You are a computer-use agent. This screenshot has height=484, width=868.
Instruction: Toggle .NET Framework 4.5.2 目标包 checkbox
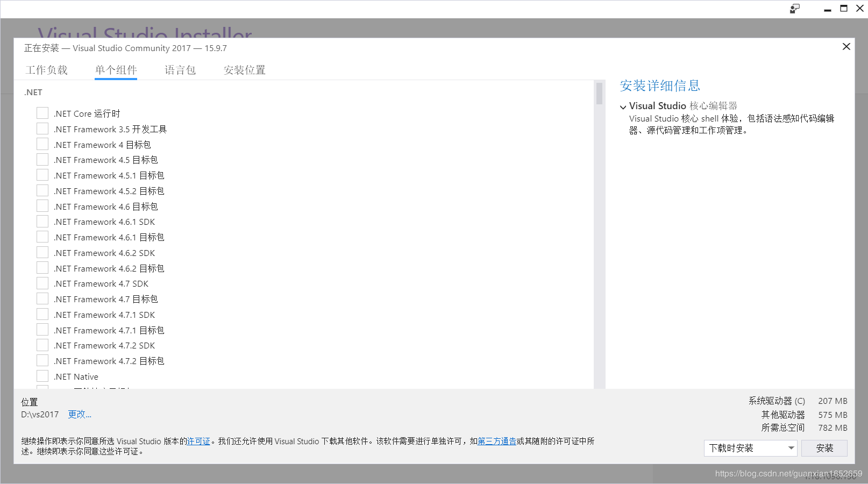point(42,190)
